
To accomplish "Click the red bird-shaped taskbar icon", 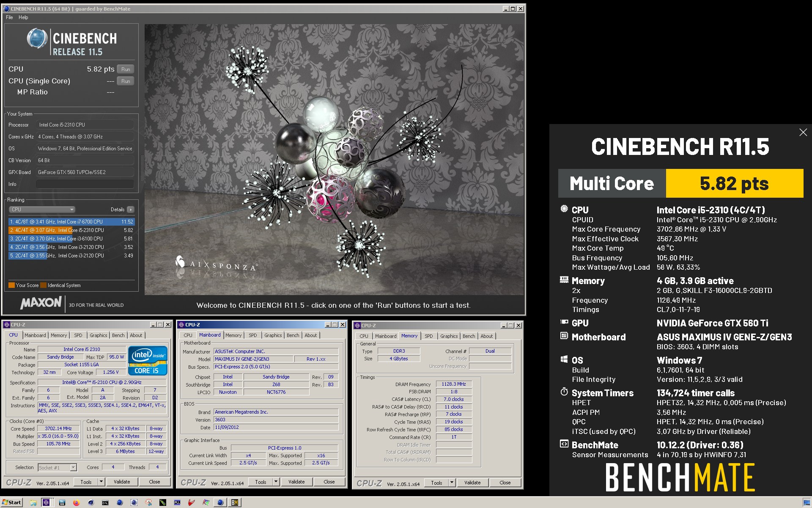I will click(x=192, y=502).
